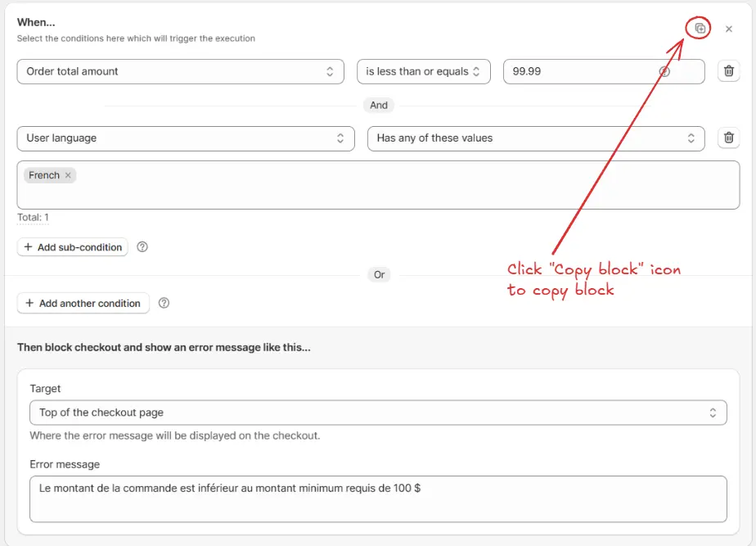The width and height of the screenshot is (756, 546).
Task: Expand the 'is less than or equals' dropdown
Action: [423, 71]
